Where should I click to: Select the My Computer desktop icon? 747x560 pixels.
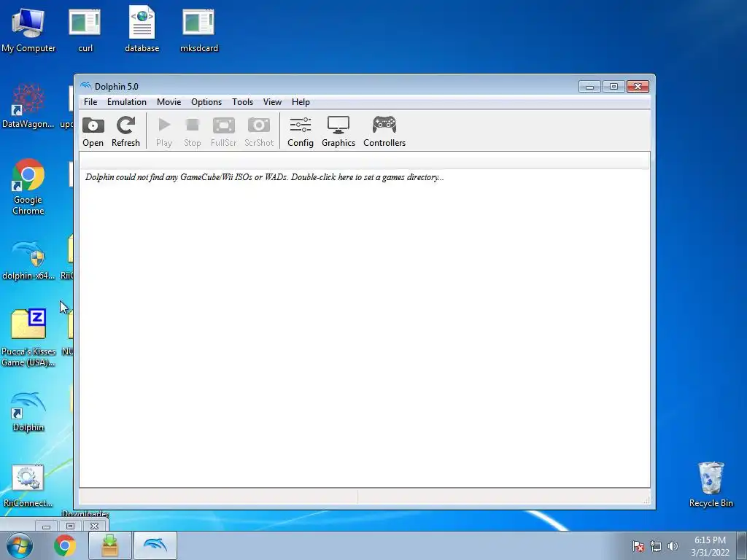pos(28,30)
